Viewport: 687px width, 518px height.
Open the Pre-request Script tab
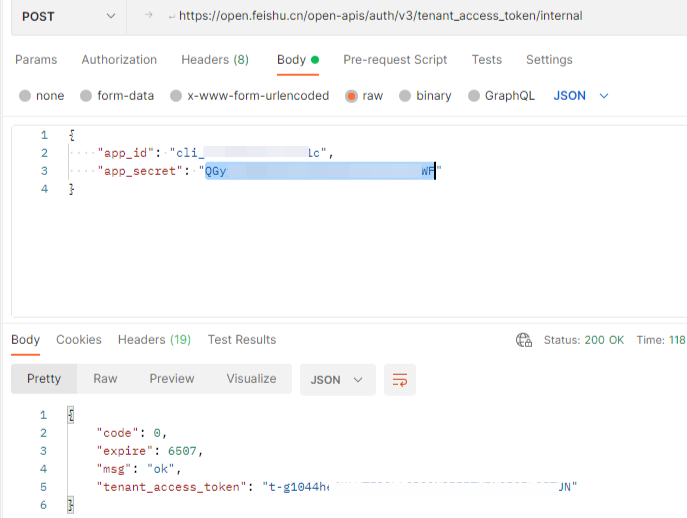395,60
